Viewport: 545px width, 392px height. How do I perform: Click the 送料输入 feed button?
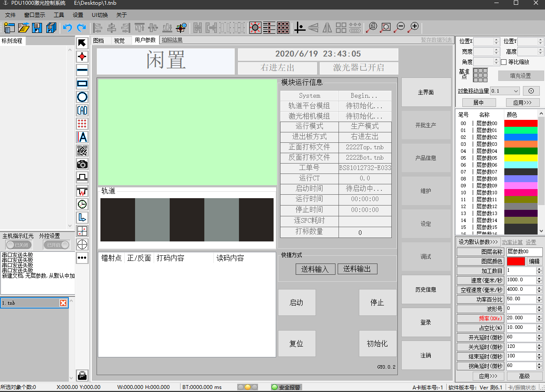(x=315, y=269)
